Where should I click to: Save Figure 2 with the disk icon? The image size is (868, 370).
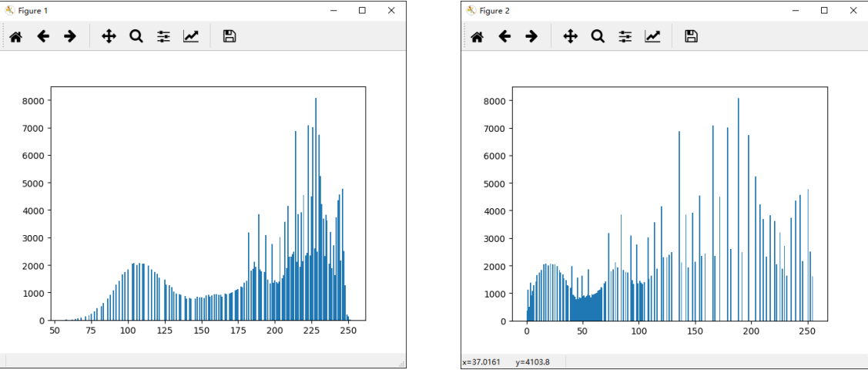[691, 36]
